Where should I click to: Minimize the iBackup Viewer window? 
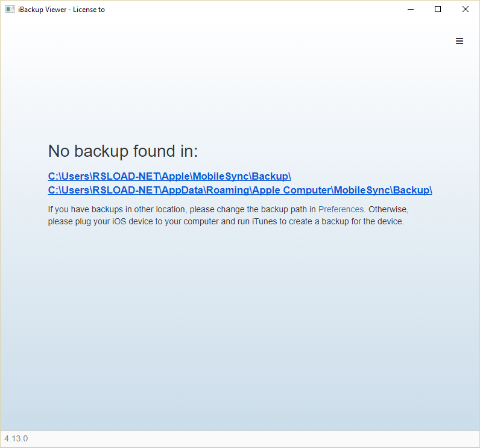tap(410, 9)
